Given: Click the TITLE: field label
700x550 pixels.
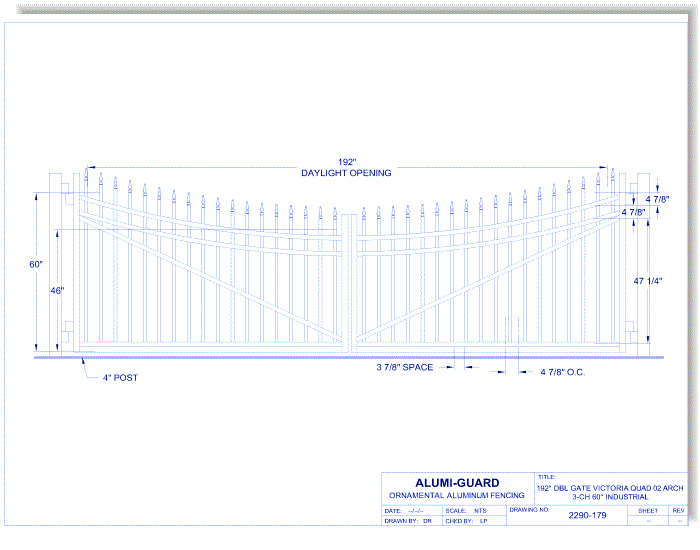Looking at the screenshot, I should click(546, 477).
